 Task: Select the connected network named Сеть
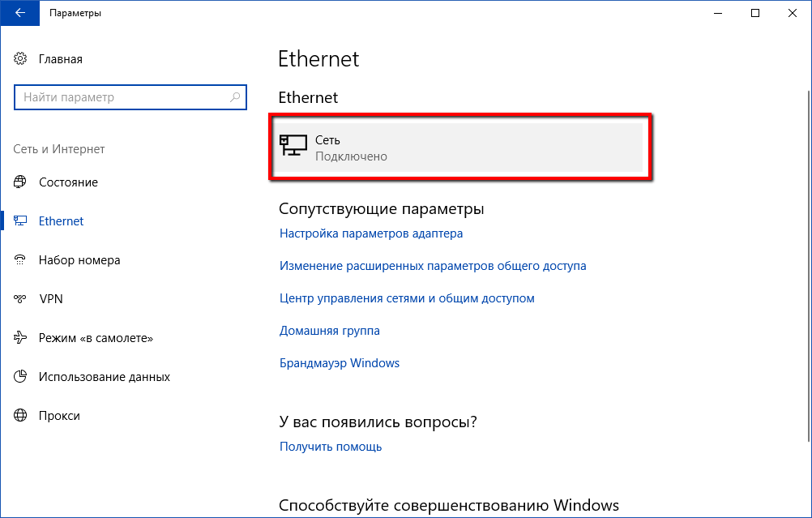click(459, 147)
